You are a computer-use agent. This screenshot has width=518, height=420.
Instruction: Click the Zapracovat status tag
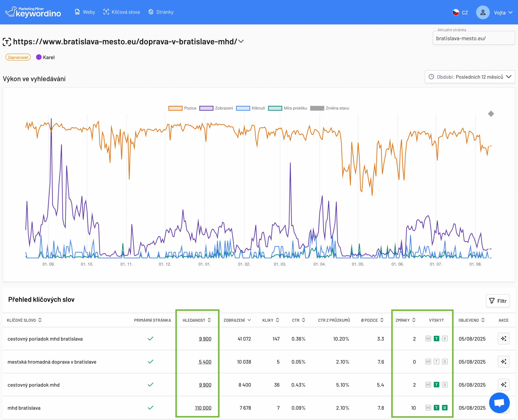[18, 57]
